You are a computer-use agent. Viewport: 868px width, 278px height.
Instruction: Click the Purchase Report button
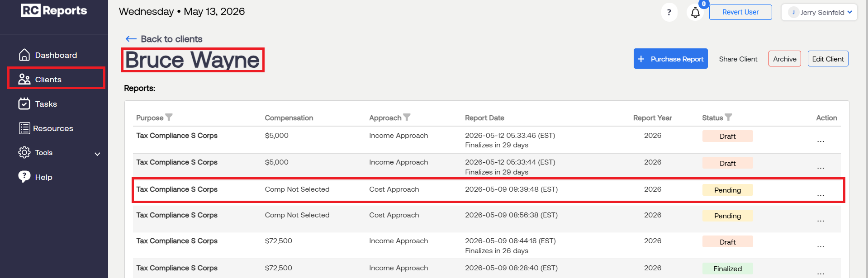(x=671, y=59)
